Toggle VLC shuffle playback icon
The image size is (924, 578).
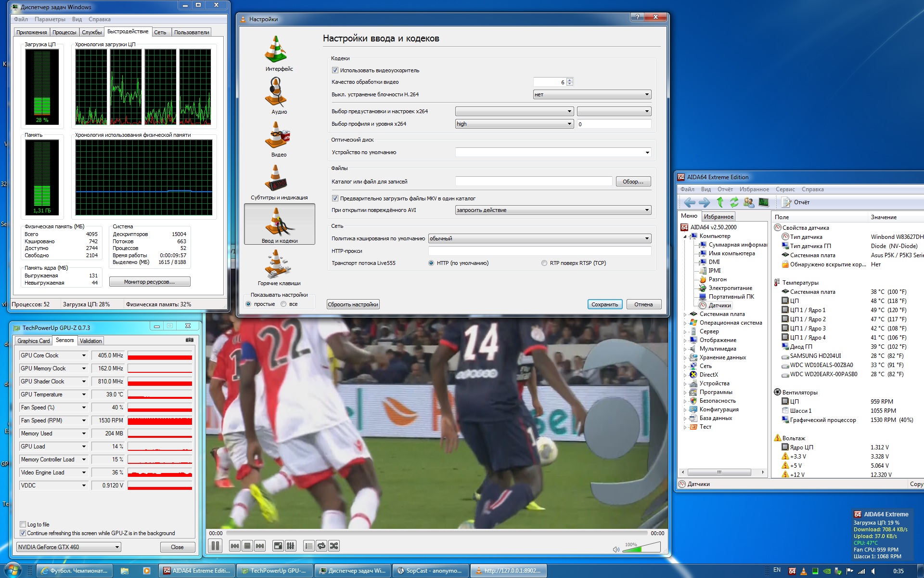[334, 546]
